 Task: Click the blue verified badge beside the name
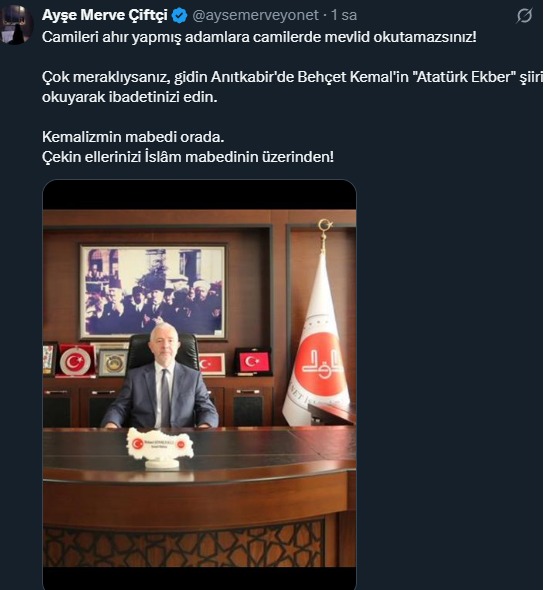pos(179,15)
